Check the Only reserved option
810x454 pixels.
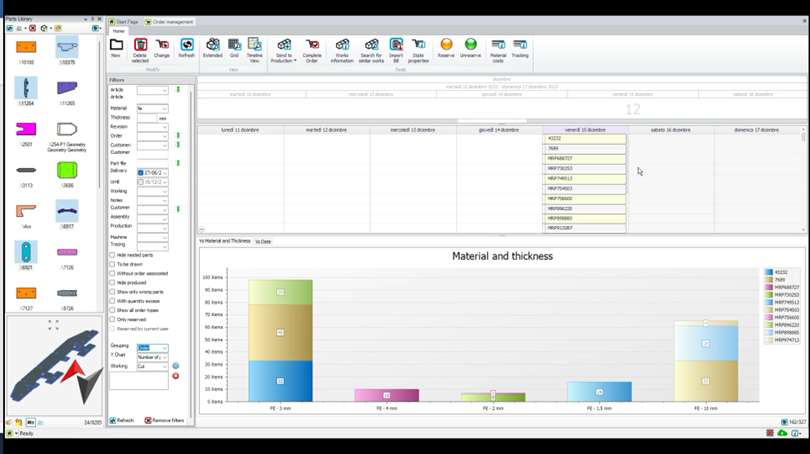point(112,318)
